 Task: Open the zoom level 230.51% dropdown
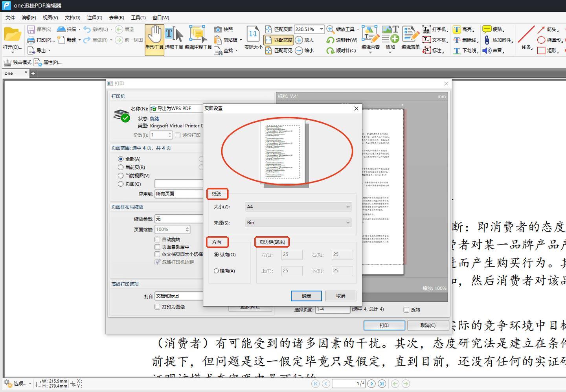pyautogui.click(x=321, y=29)
